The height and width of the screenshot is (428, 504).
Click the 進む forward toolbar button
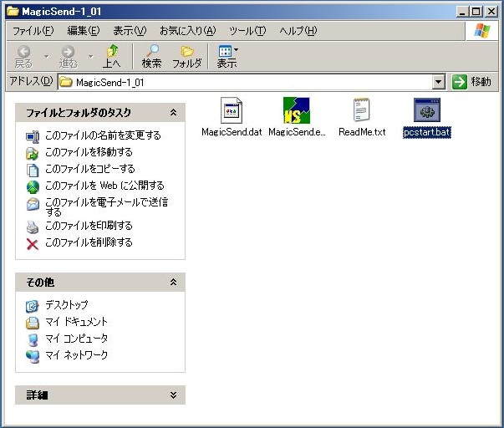coord(69,57)
